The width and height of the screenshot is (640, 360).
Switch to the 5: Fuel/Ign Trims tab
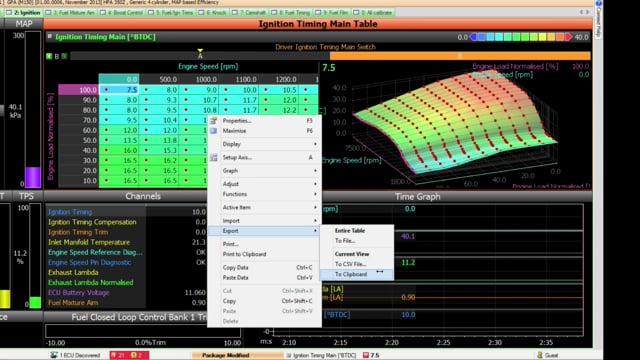coord(171,13)
